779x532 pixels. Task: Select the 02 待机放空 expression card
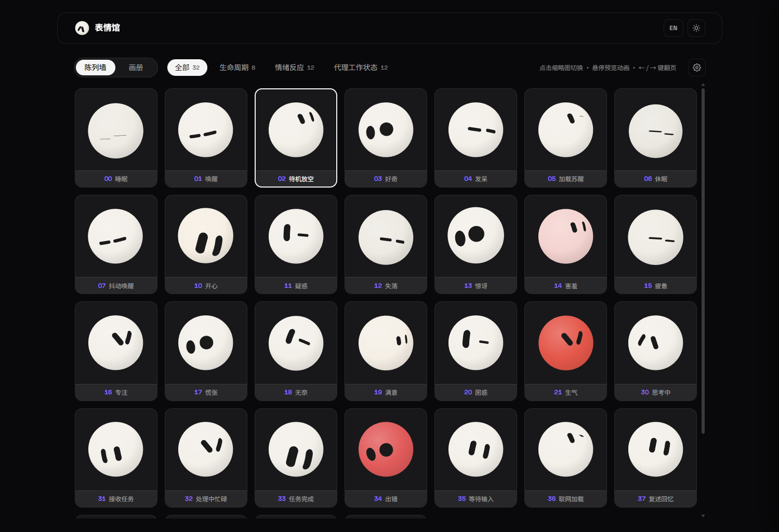coord(296,138)
